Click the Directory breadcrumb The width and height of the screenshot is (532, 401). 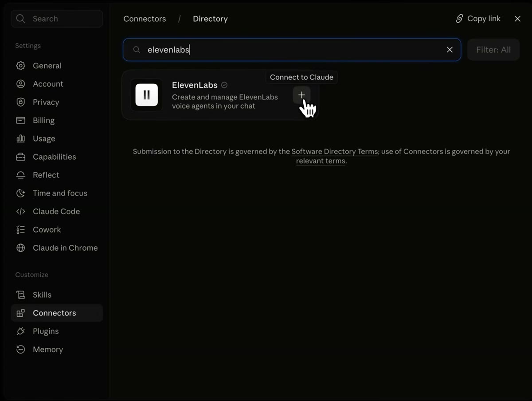(210, 19)
